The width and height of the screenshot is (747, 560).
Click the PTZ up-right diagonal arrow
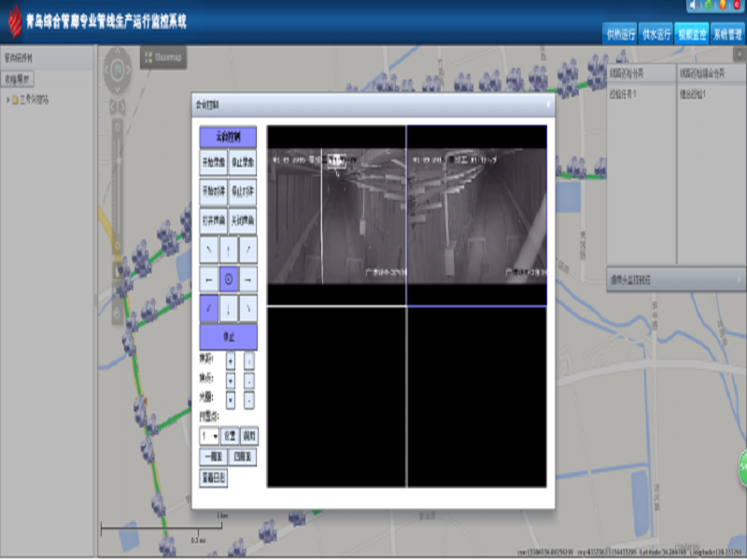(248, 250)
